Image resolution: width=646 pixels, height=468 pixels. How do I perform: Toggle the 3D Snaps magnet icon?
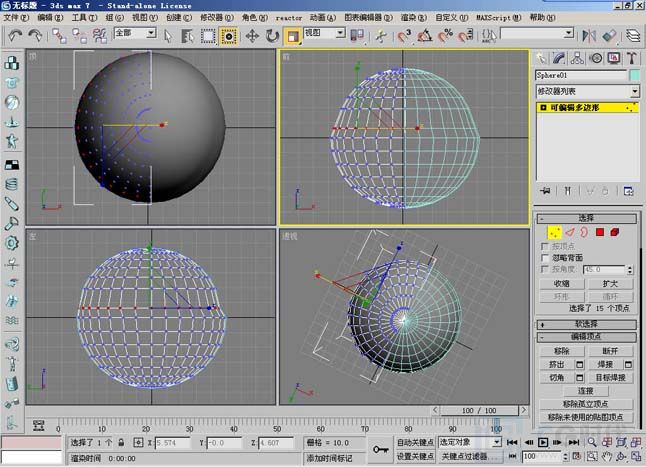(404, 36)
